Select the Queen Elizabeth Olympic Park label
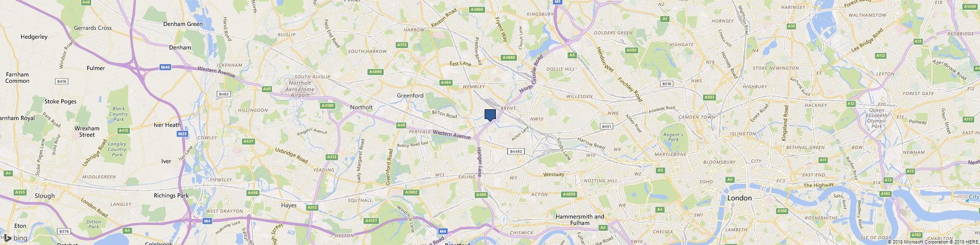This screenshot has height=245, width=980. pos(877,118)
